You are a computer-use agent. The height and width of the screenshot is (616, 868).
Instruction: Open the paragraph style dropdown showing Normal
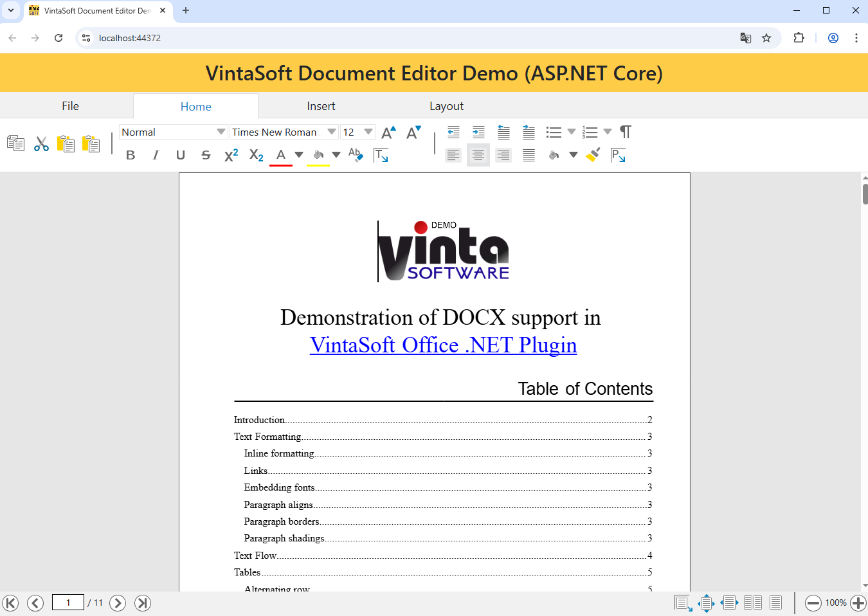tap(173, 132)
